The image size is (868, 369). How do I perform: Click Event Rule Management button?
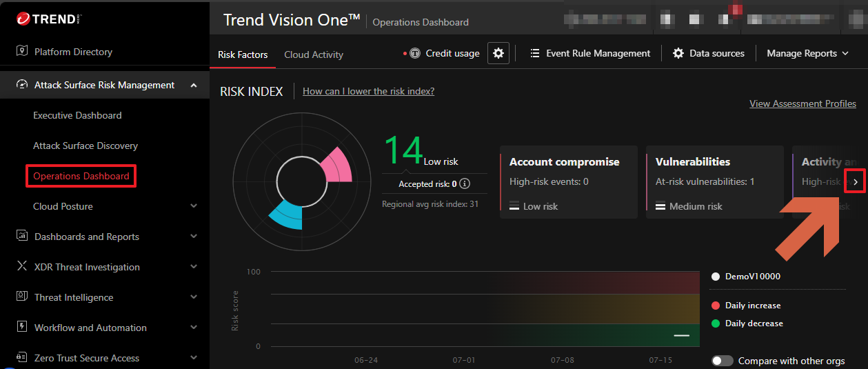pyautogui.click(x=590, y=53)
